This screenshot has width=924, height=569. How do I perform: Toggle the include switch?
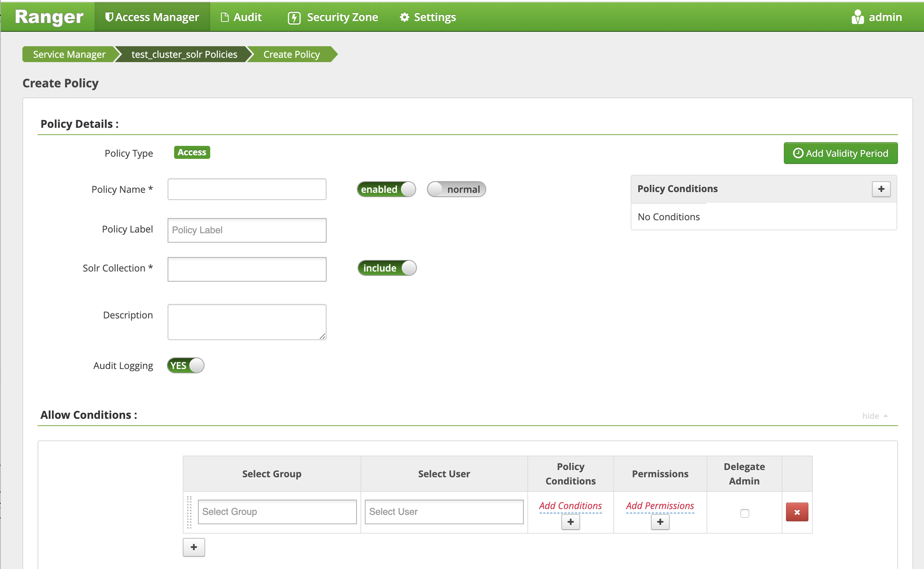(387, 268)
